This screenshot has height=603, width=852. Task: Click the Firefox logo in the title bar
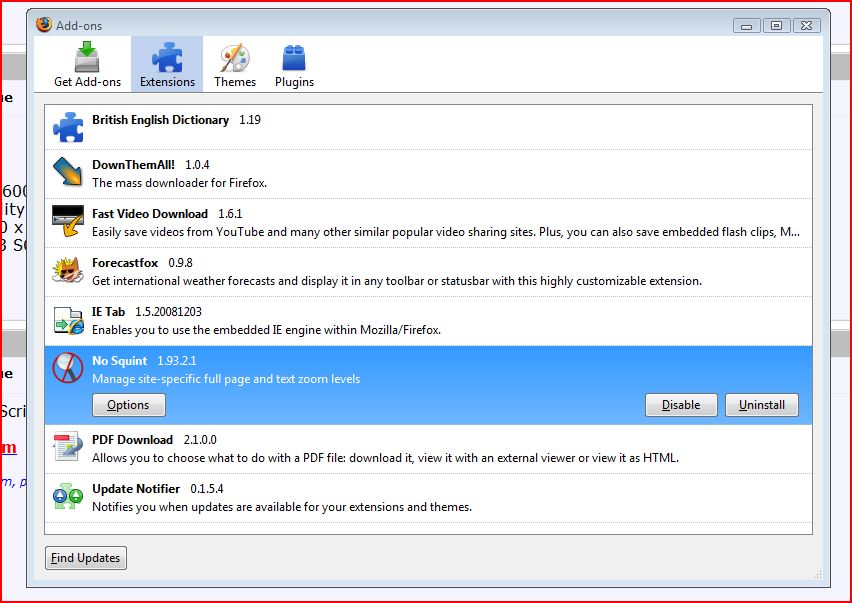(x=44, y=24)
